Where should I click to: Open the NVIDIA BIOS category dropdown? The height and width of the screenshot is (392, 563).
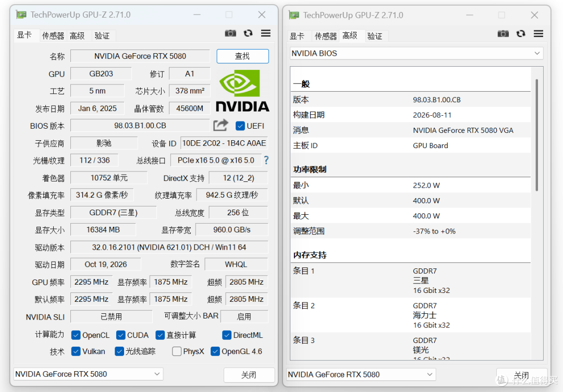(417, 53)
